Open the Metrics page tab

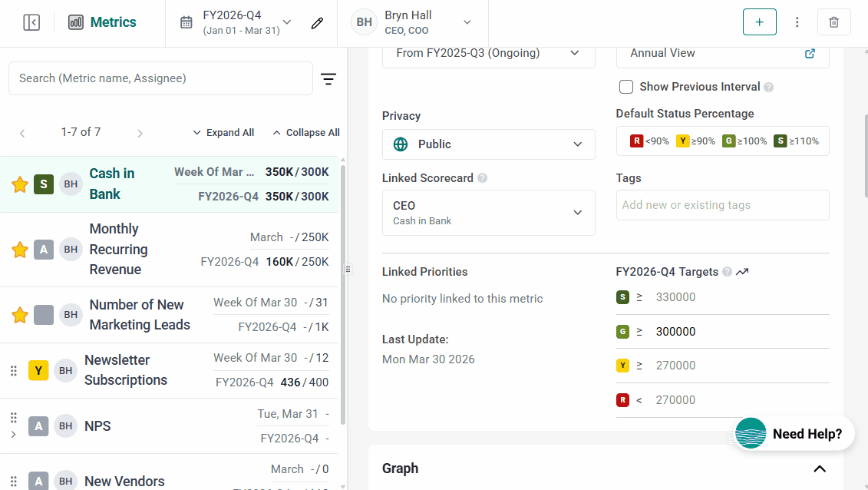coord(103,22)
